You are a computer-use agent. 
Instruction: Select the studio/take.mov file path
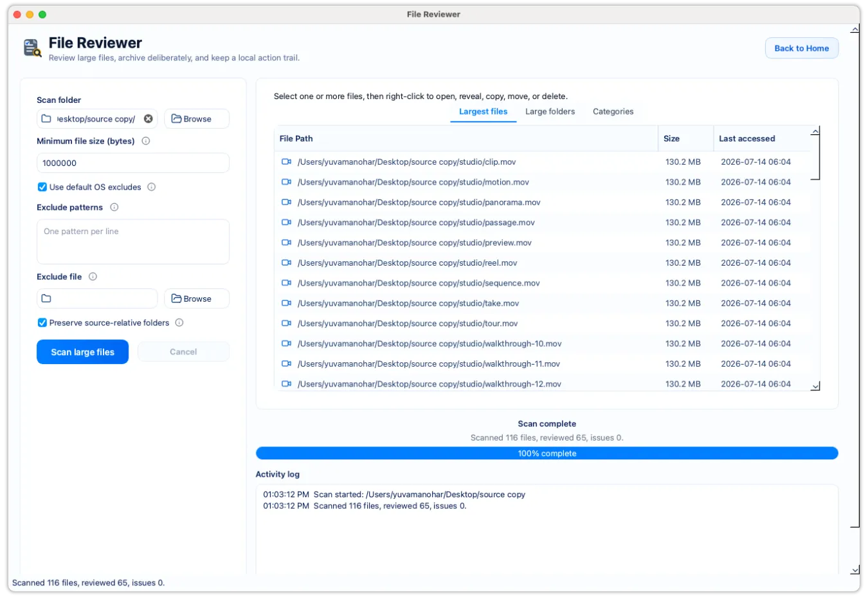(408, 303)
